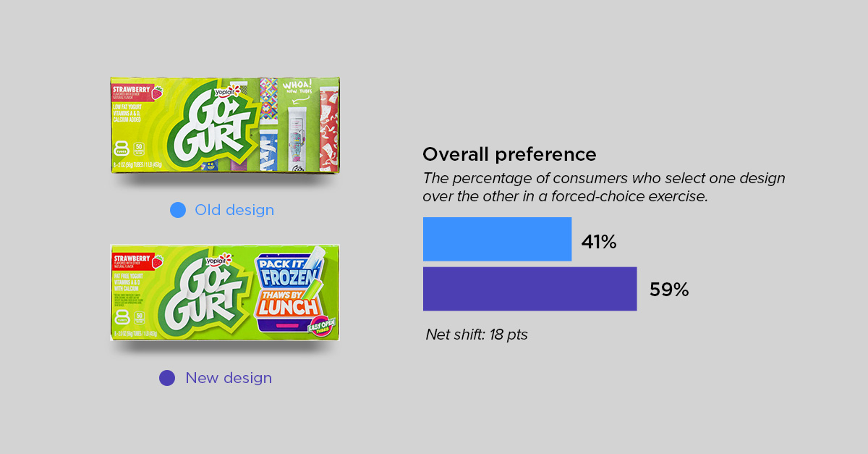868x454 pixels.
Task: Click the 59% value label
Action: pos(668,290)
